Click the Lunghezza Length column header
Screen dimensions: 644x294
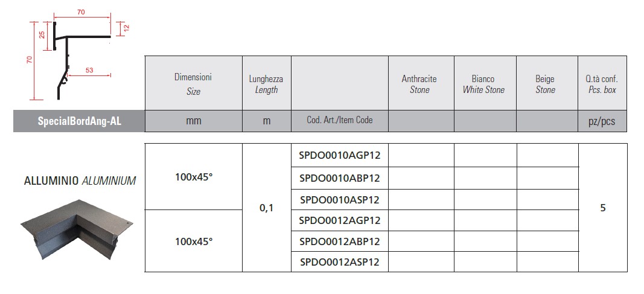point(266,84)
